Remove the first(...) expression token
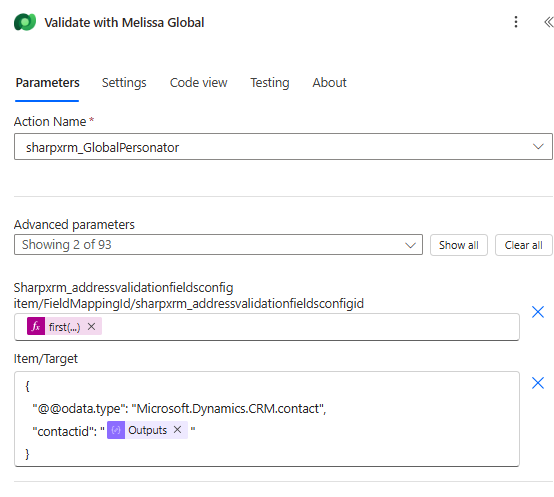This screenshot has width=554, height=497. pyautogui.click(x=92, y=326)
